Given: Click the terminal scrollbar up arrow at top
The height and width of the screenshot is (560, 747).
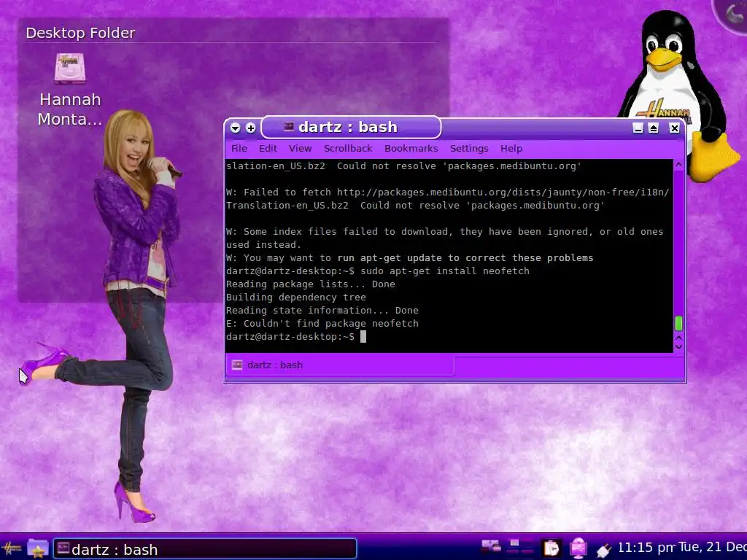Looking at the screenshot, I should pyautogui.click(x=679, y=165).
